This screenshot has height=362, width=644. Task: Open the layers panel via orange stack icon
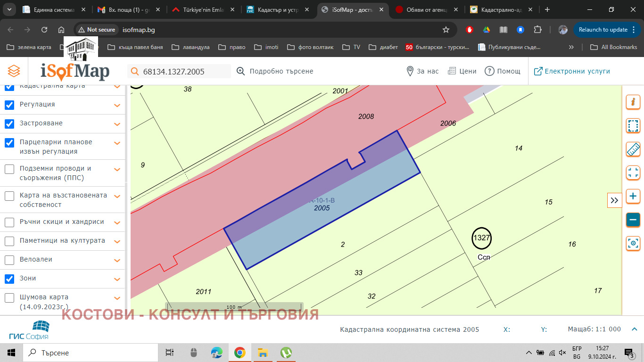[13, 71]
